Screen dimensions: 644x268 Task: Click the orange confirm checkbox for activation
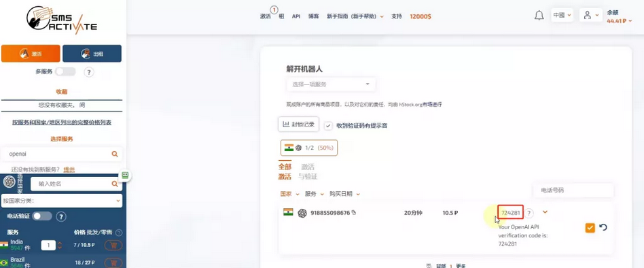pos(590,227)
